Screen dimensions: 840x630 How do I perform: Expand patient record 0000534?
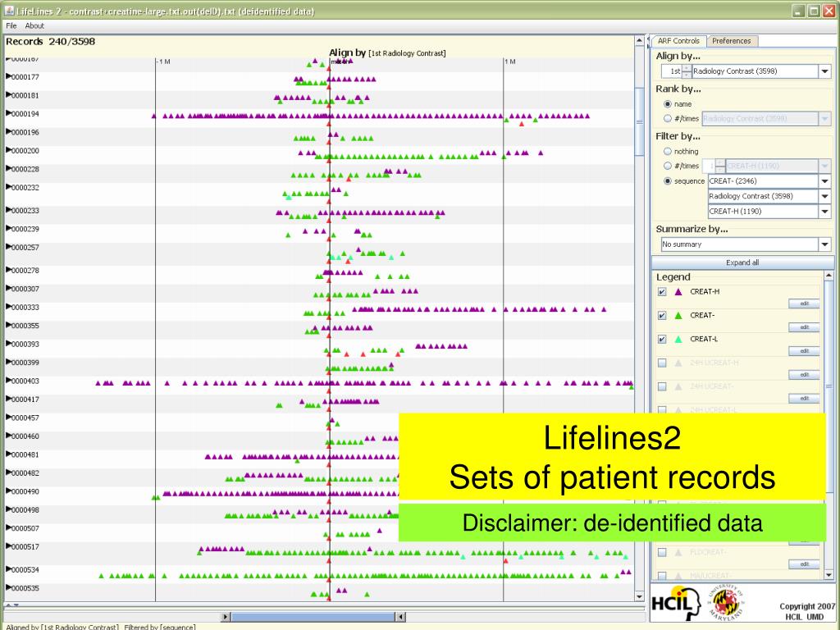8,569
